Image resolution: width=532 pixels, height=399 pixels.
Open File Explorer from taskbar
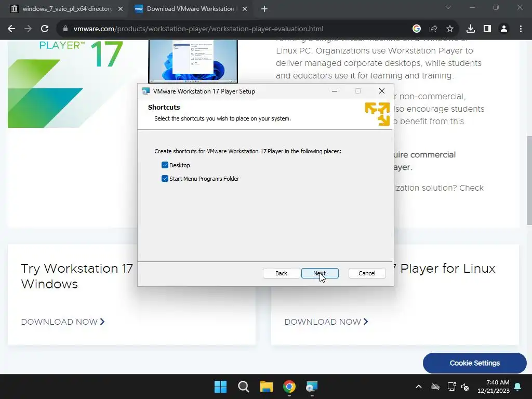point(267,387)
